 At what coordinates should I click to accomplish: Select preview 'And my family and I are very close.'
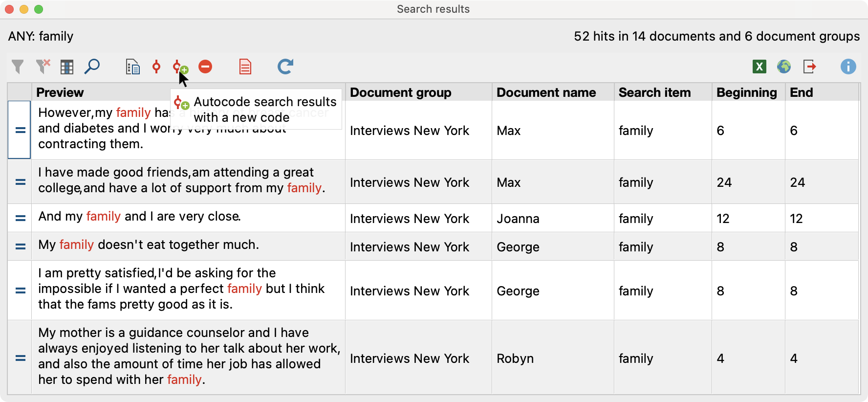pos(139,216)
